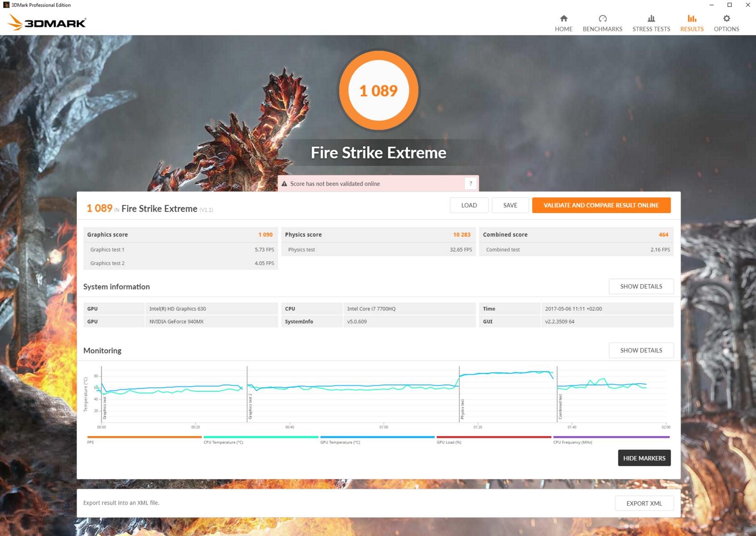Click the (V1.1) version label
The width and height of the screenshot is (756, 536).
click(x=206, y=210)
